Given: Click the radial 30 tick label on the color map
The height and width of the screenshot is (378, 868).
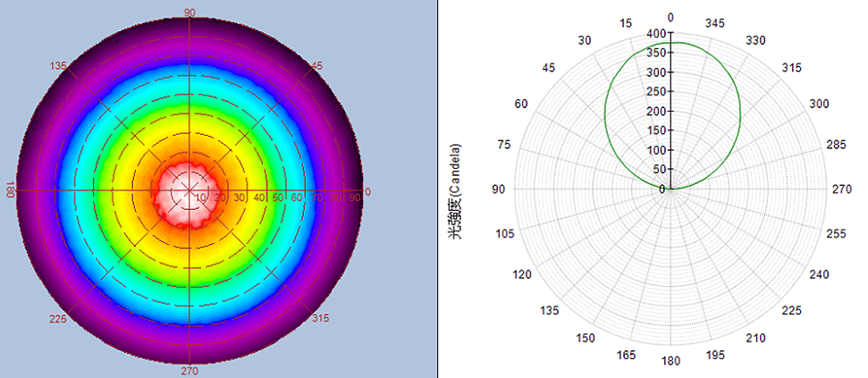Looking at the screenshot, I should pos(240,197).
